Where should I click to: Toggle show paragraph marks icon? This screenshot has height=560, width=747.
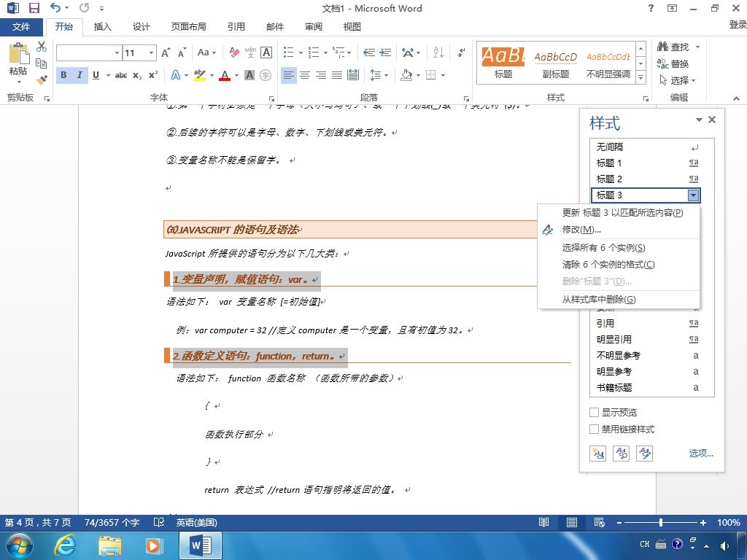pos(461,52)
